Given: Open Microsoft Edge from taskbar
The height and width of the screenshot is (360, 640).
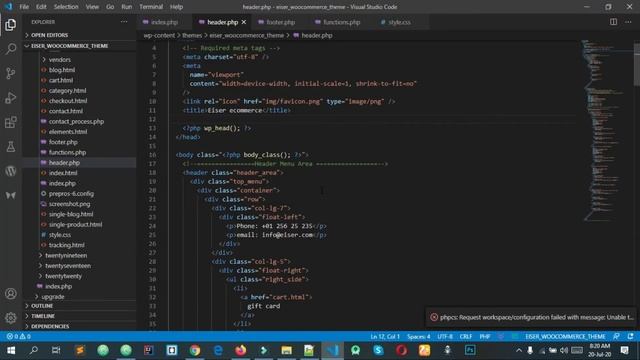Looking at the screenshot, I should [218, 350].
